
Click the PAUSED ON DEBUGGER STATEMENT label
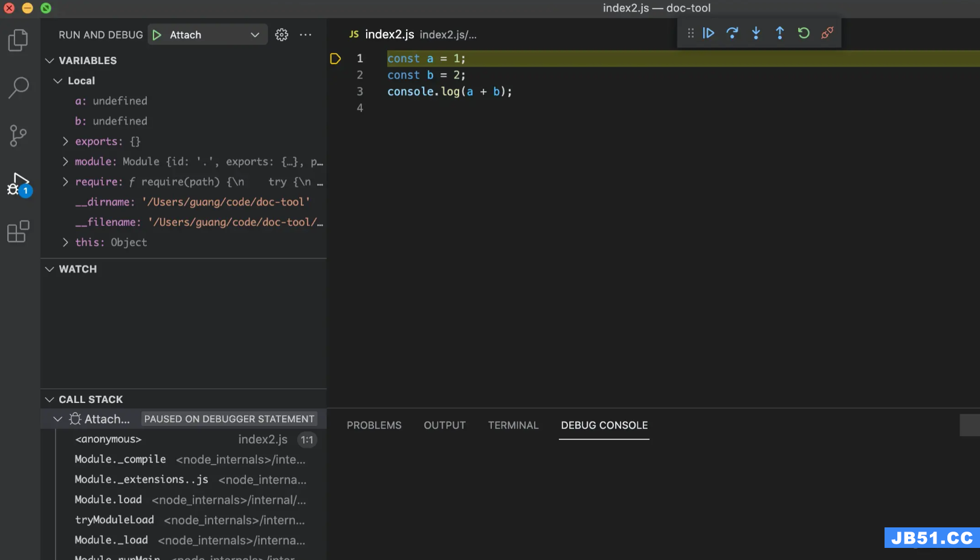point(229,419)
